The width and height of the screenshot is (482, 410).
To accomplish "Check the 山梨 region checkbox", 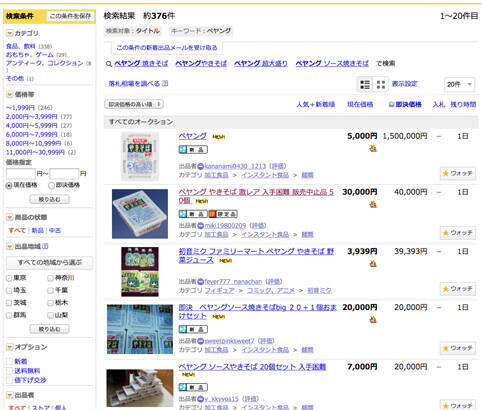I will pyautogui.click(x=50, y=315).
